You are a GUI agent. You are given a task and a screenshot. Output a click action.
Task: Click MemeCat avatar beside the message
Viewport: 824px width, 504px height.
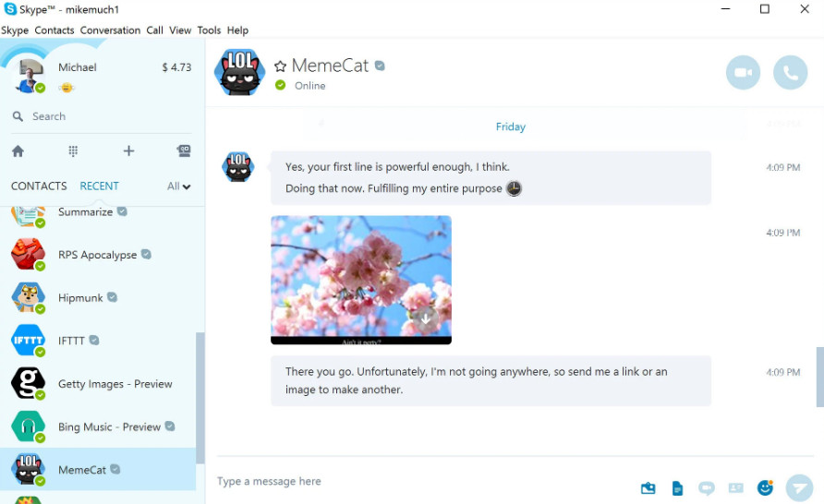coord(238,167)
